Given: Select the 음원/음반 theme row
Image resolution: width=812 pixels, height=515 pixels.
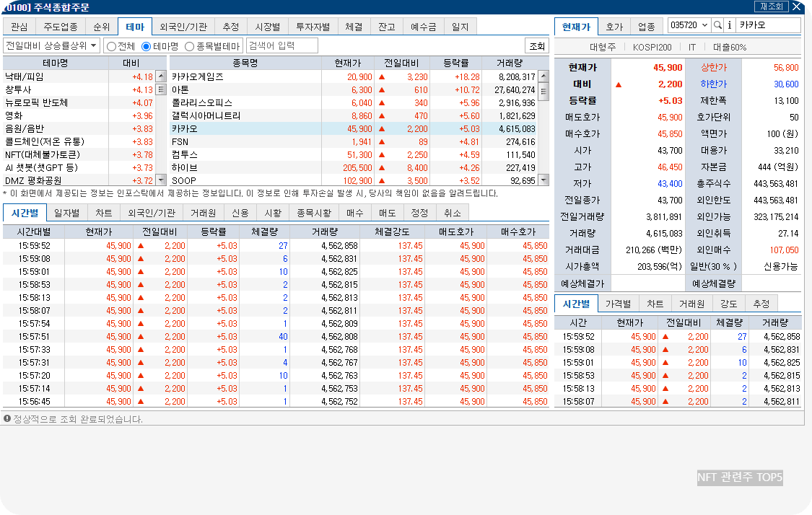Looking at the screenshot, I should tap(79, 128).
